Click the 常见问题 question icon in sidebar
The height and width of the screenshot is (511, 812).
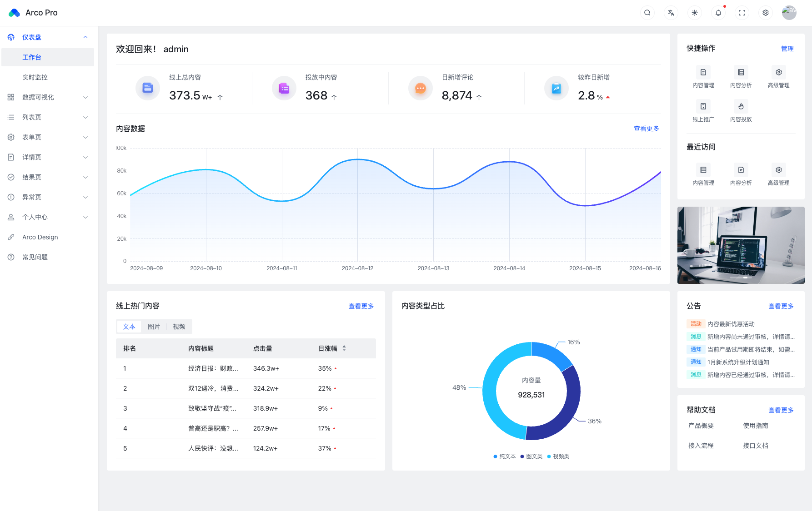pos(11,257)
